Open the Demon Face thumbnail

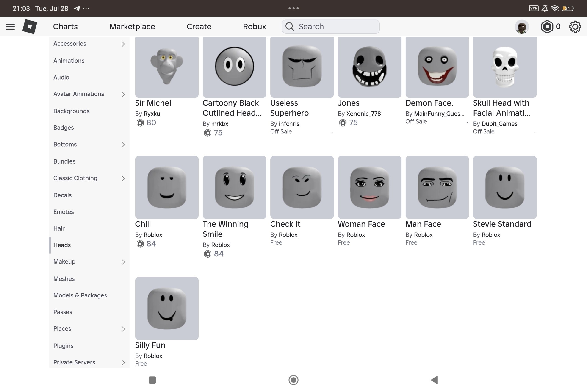pos(437,67)
